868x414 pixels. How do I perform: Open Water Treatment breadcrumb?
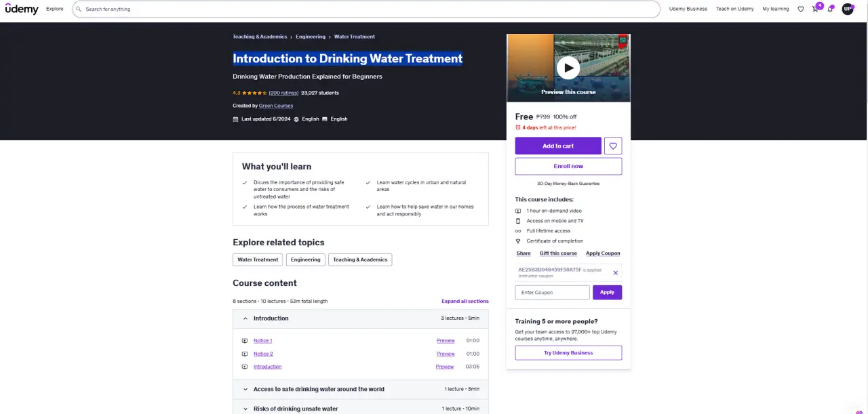(355, 37)
